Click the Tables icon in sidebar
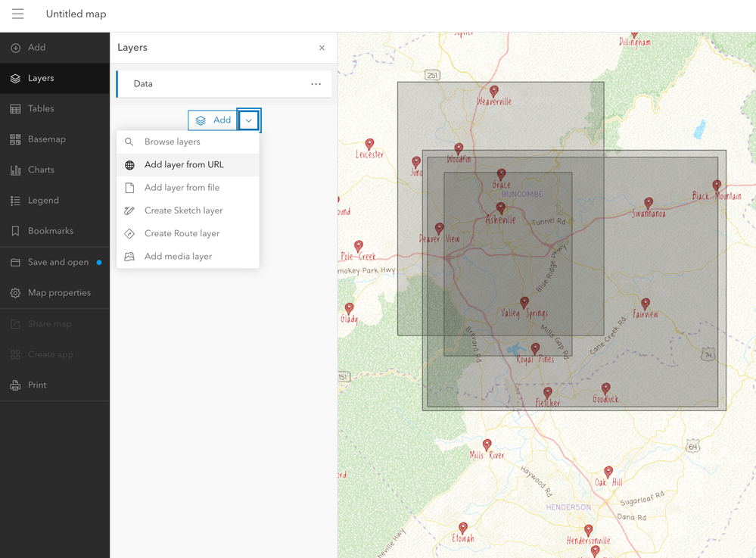The width and height of the screenshot is (756, 558). coord(15,109)
